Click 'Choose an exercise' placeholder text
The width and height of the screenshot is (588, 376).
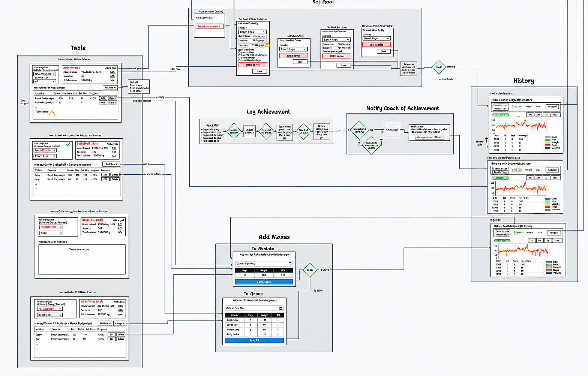78,249
